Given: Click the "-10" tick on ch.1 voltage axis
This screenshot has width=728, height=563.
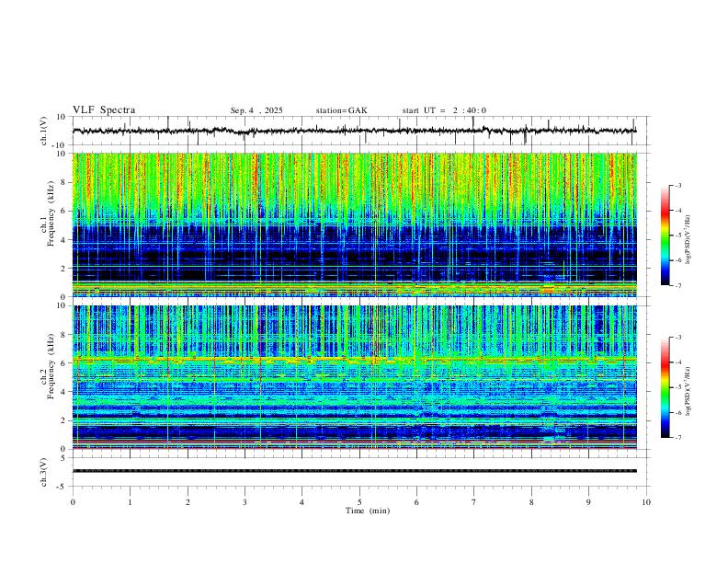Looking at the screenshot, I should (59, 145).
